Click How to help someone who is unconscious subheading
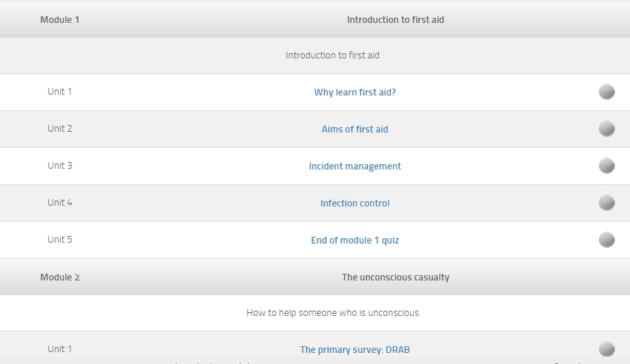Viewport: 630px width, 364px height. click(x=332, y=313)
